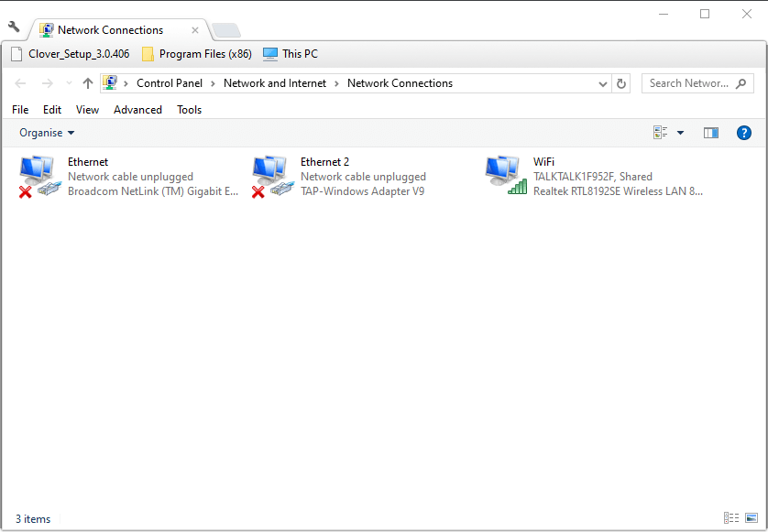The width and height of the screenshot is (768, 532).
Task: Go back with the back arrow
Action: (x=20, y=83)
